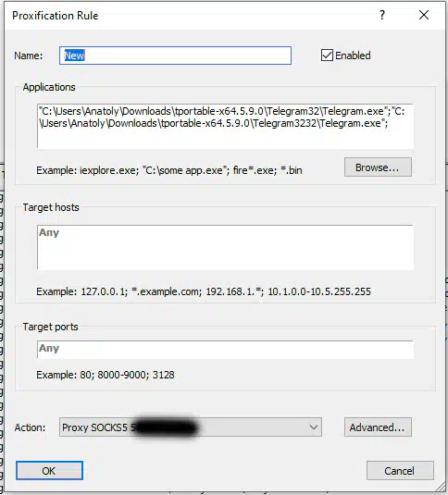Image resolution: width=448 pixels, height=495 pixels.
Task: Close the Proxification Rule dialog
Action: (x=424, y=15)
